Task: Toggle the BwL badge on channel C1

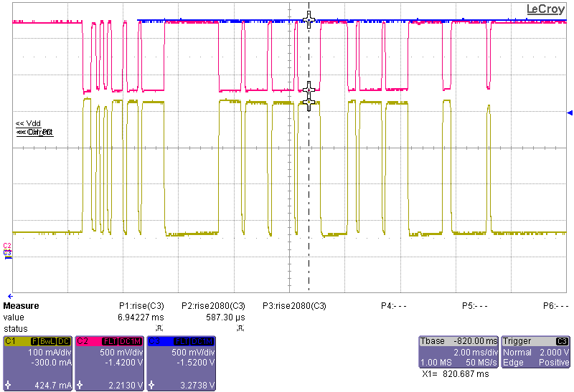Action: [48, 341]
